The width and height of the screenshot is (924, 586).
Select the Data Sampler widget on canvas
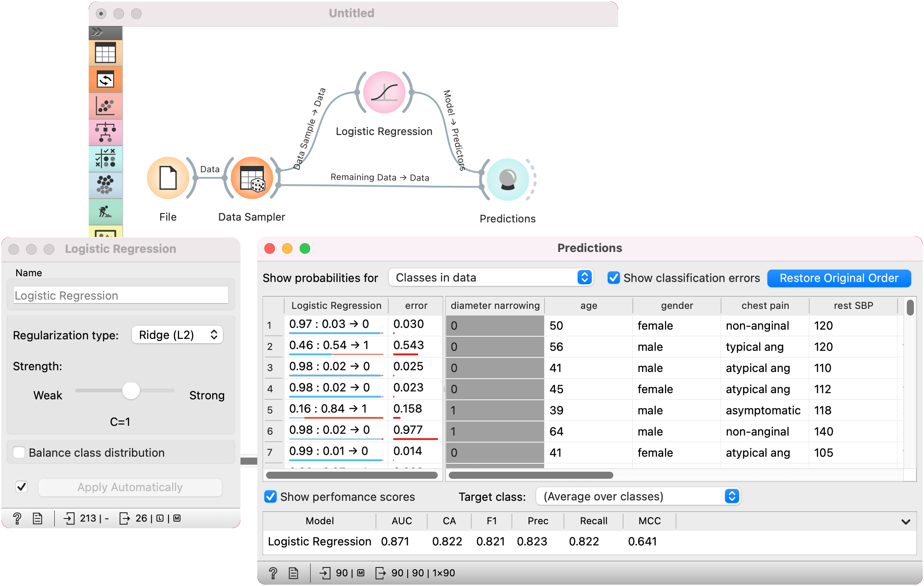(252, 178)
